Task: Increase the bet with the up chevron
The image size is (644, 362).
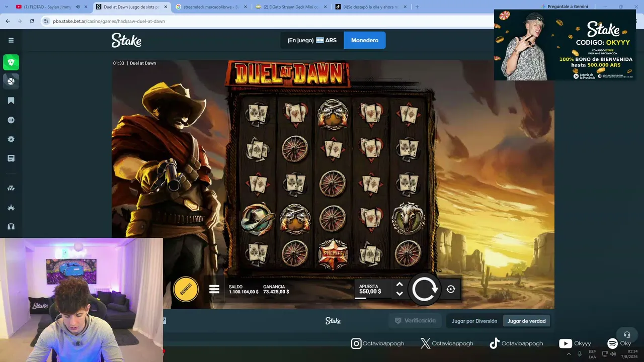Action: click(399, 285)
